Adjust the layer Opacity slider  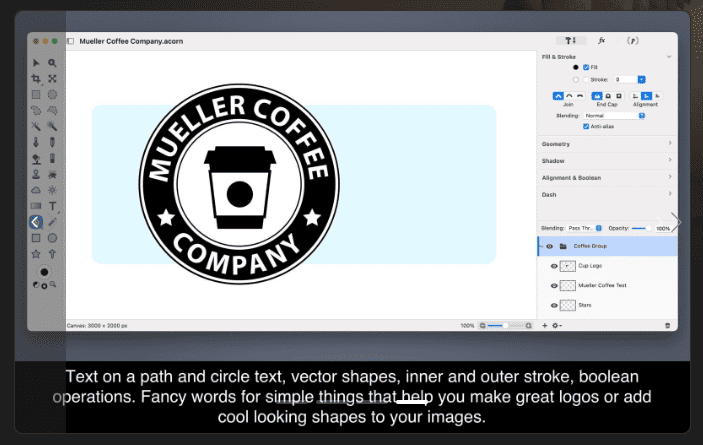pos(641,228)
